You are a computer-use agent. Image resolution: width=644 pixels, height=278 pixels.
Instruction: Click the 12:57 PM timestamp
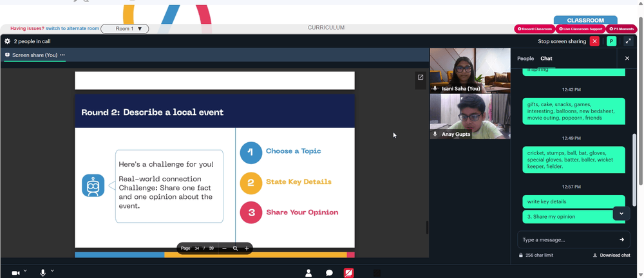click(571, 187)
